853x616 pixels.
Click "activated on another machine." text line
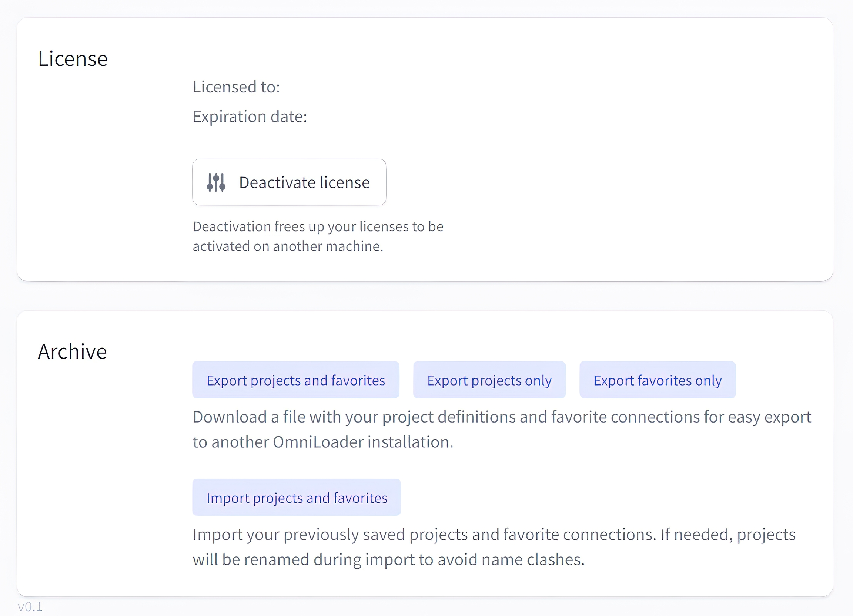[x=288, y=246]
